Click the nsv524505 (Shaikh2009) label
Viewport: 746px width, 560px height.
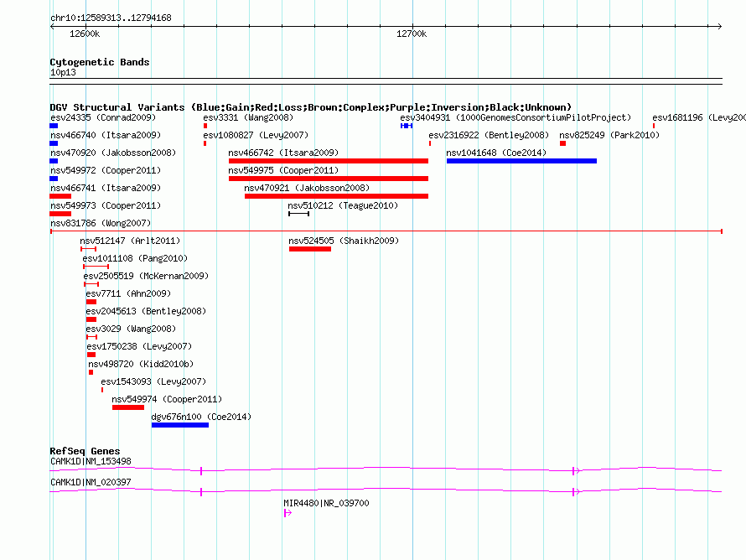point(344,241)
